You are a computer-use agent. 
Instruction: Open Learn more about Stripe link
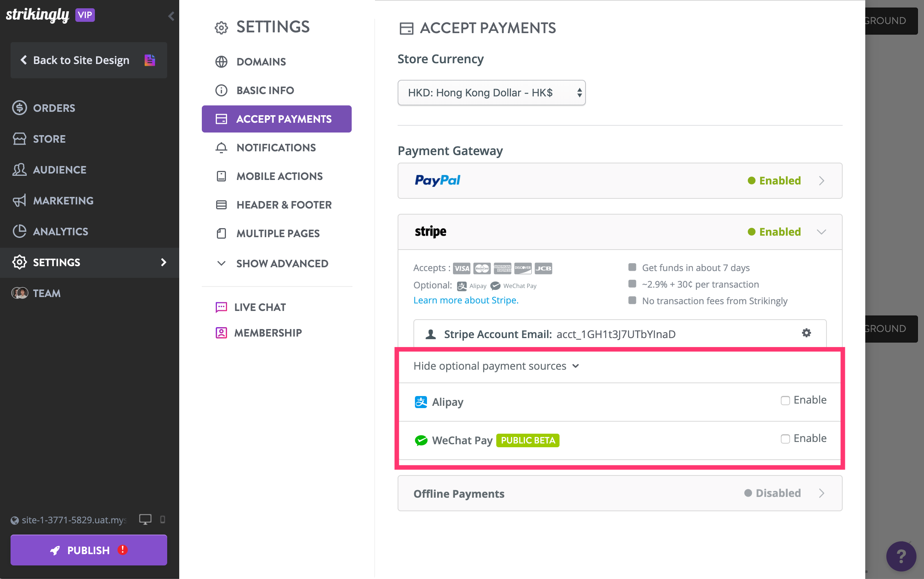point(466,300)
